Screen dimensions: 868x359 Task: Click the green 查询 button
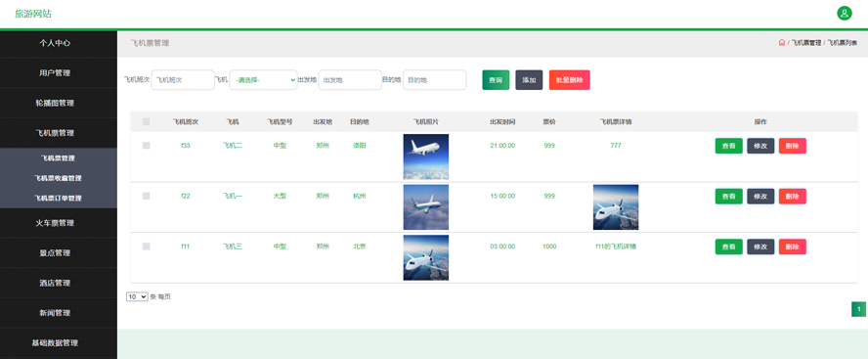pyautogui.click(x=496, y=80)
